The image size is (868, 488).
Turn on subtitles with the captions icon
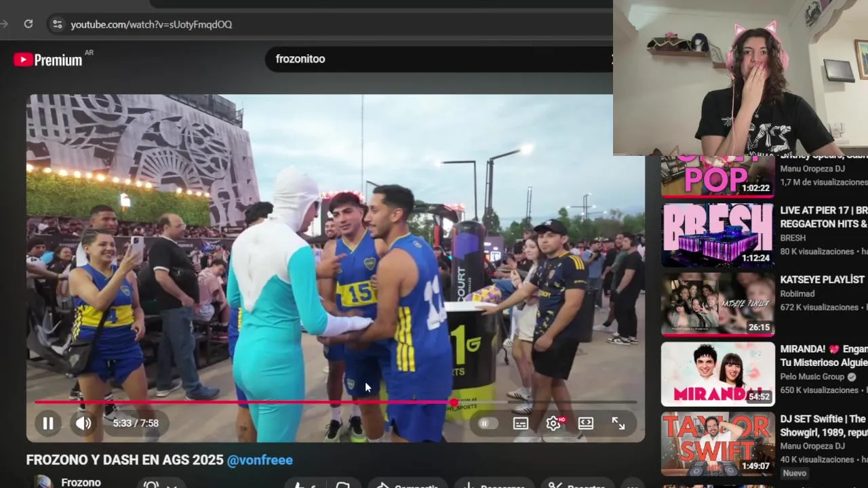coord(521,424)
